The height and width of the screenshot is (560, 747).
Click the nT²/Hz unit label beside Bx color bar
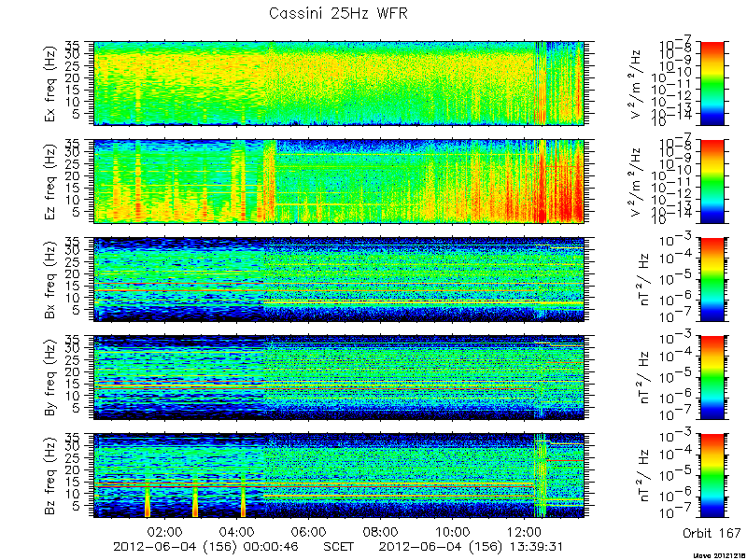point(642,279)
